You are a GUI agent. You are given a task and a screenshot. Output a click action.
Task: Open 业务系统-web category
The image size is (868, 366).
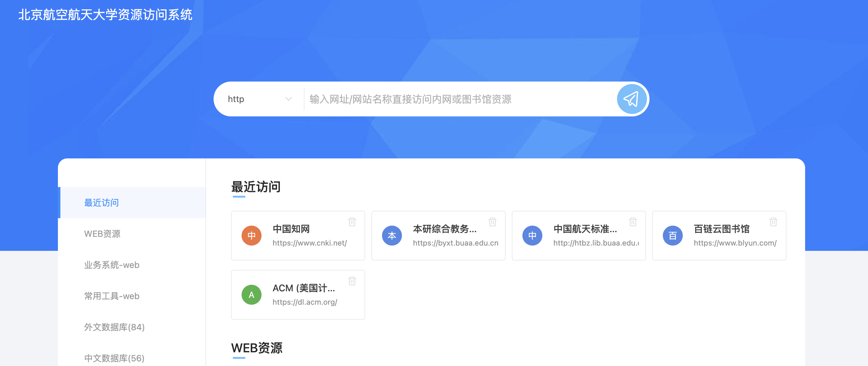pos(111,265)
